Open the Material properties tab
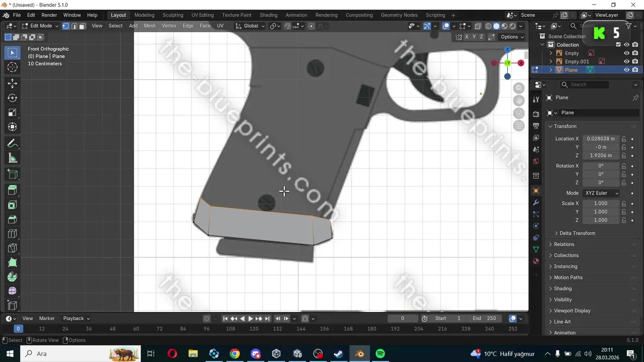The width and height of the screenshot is (644, 362). [536, 261]
